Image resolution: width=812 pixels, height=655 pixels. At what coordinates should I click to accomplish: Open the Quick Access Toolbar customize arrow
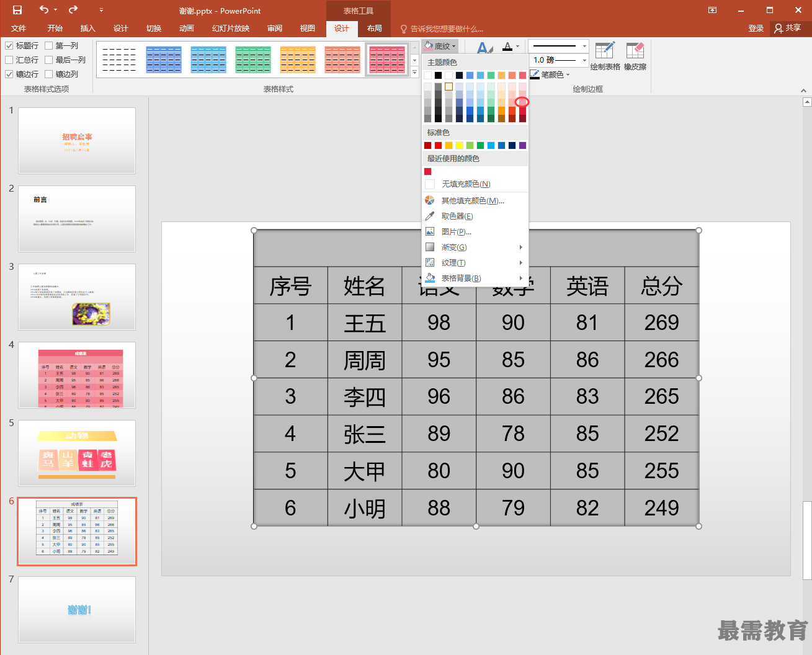point(101,10)
